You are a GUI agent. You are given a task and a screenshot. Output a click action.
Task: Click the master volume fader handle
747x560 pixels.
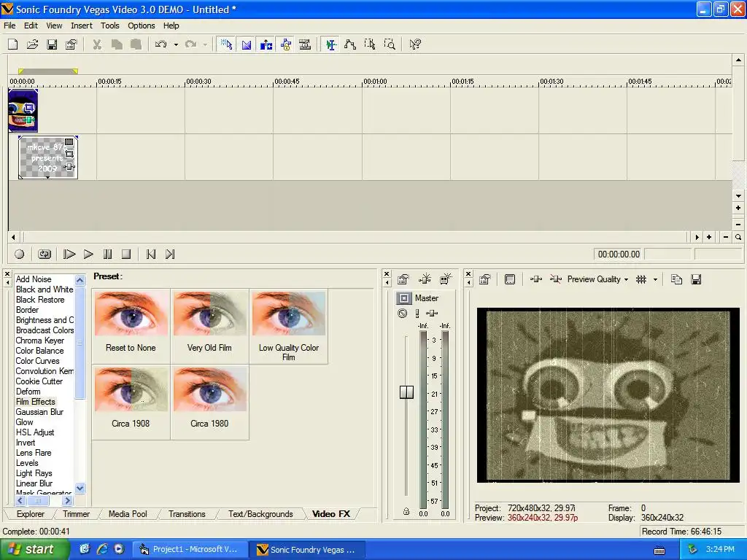406,392
